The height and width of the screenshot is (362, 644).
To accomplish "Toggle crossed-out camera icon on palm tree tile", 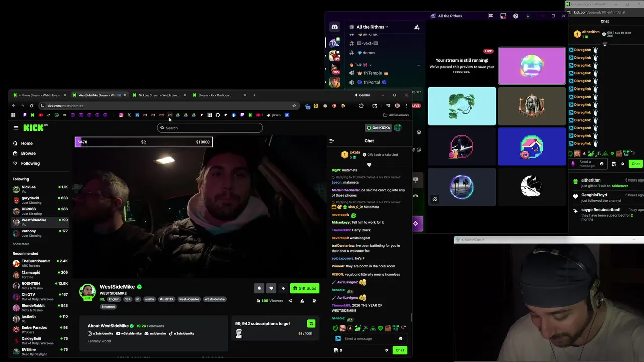I will (x=435, y=199).
